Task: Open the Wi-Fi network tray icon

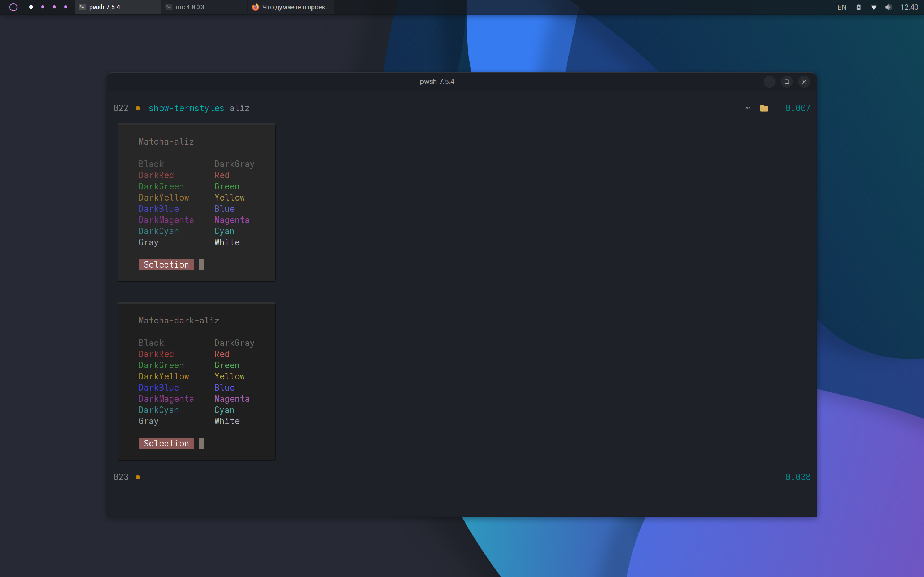Action: tap(873, 7)
